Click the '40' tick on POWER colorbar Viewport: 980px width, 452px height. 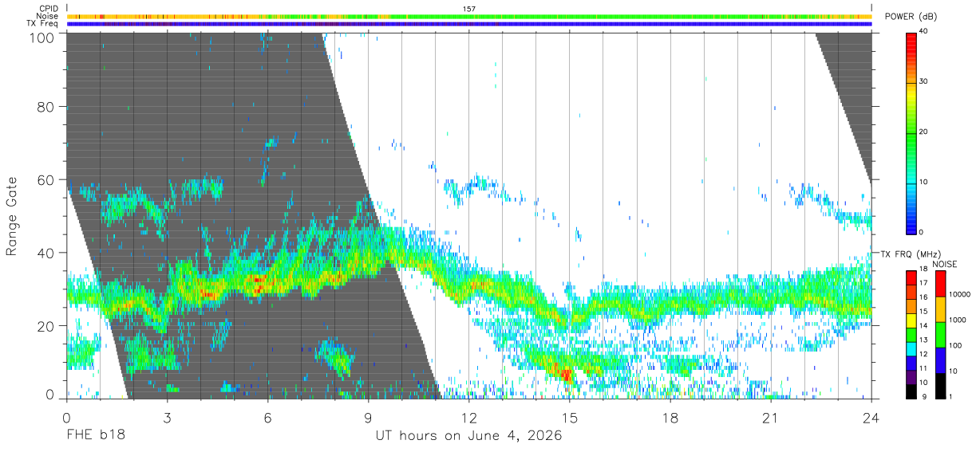pos(923,32)
